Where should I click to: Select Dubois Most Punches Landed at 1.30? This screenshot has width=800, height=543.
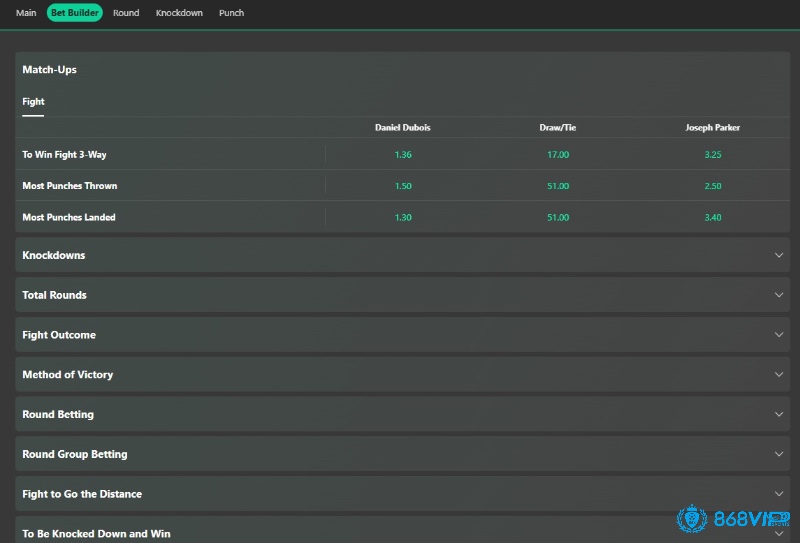click(x=403, y=217)
